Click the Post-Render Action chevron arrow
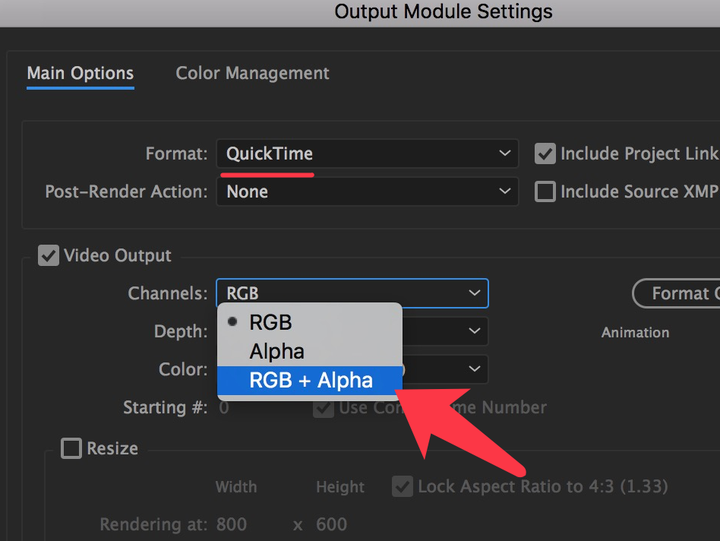 coord(505,191)
